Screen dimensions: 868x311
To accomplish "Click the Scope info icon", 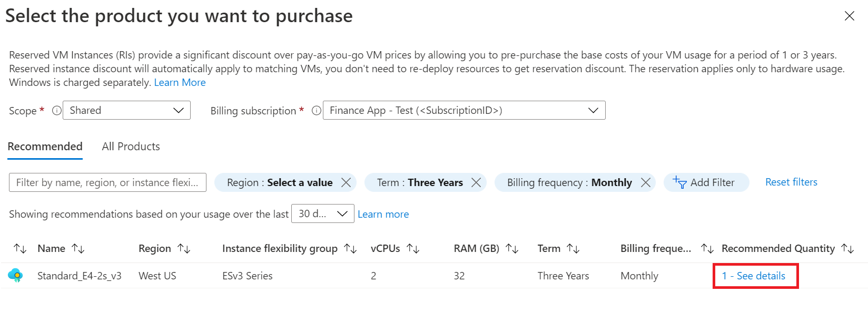I will (x=56, y=111).
